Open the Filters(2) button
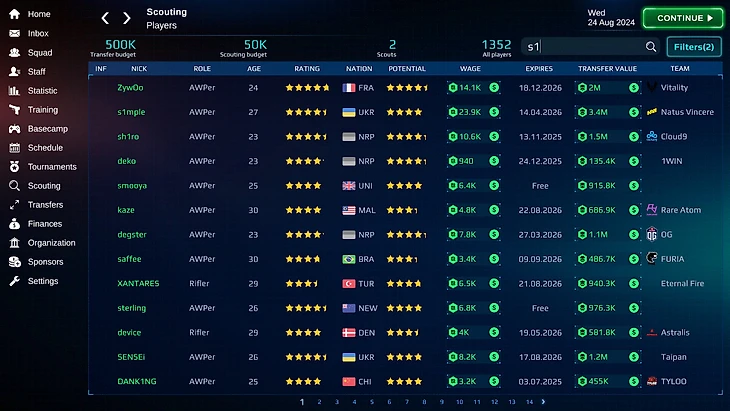 click(694, 47)
